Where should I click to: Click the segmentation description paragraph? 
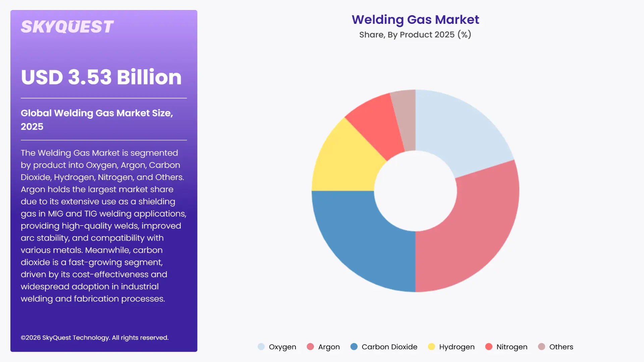point(104,226)
